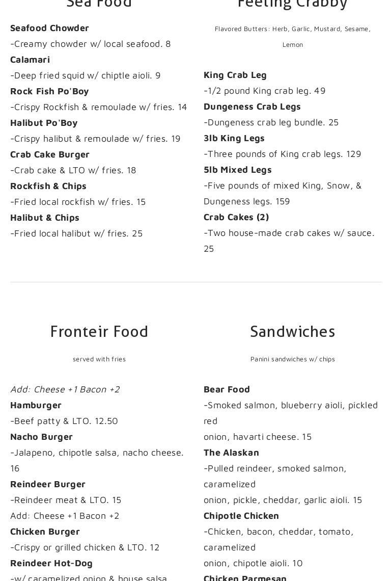Click the Bear Food sandwich heading
The height and width of the screenshot is (581, 392).
[227, 389]
